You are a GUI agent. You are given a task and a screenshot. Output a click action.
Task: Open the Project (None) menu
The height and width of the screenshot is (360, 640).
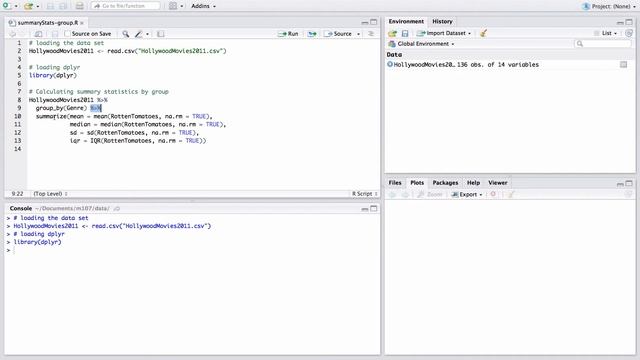(x=609, y=6)
